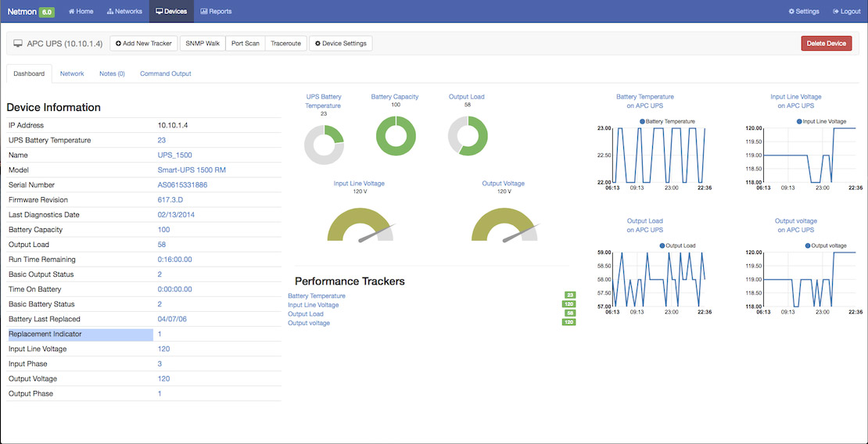Open Input Line Voltage tracker link

click(x=314, y=305)
